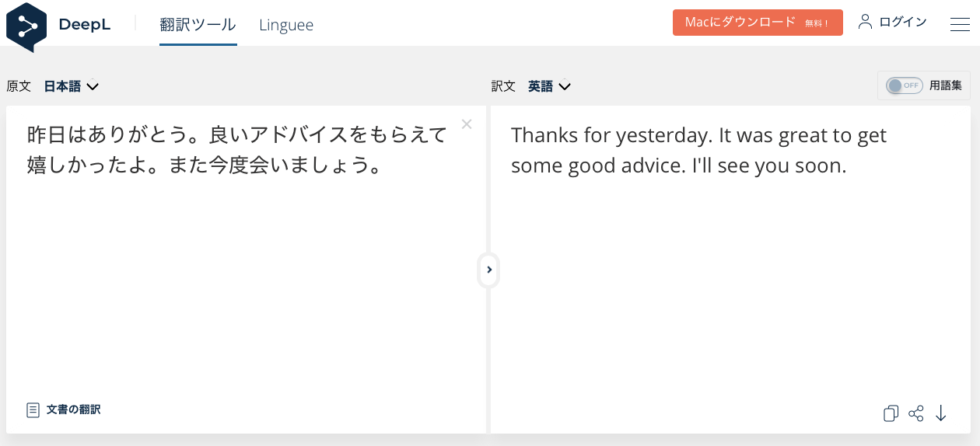Click the user profile icon
Image resolution: width=980 pixels, height=446 pixels.
(865, 22)
